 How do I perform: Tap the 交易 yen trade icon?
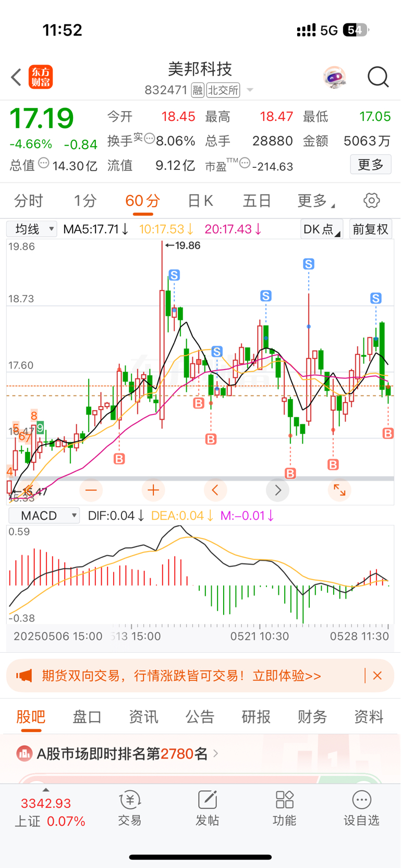point(130,800)
